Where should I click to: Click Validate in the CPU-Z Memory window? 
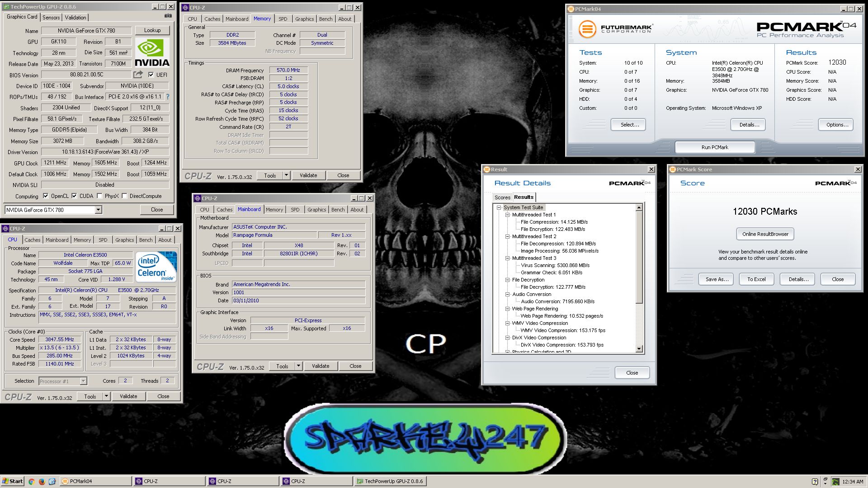pos(308,175)
